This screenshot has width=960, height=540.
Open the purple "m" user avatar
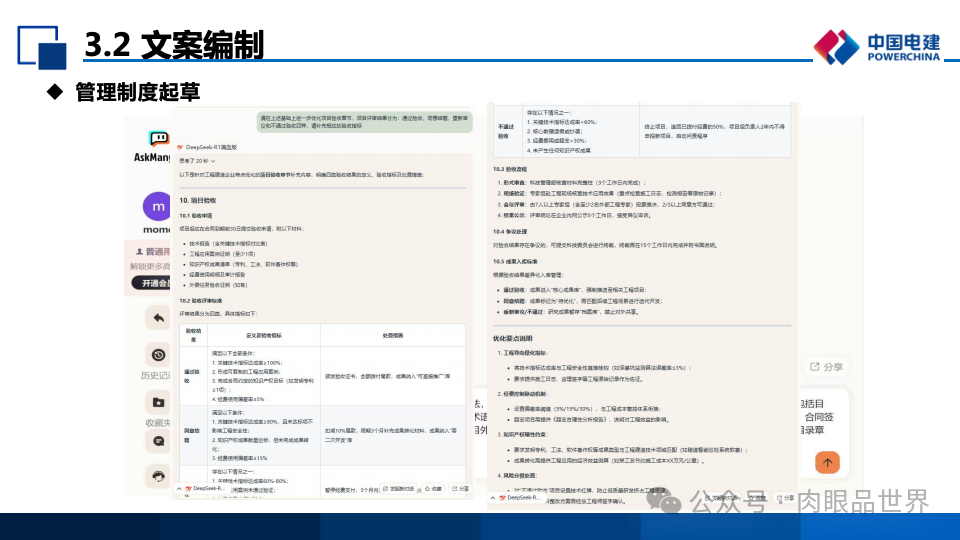157,206
